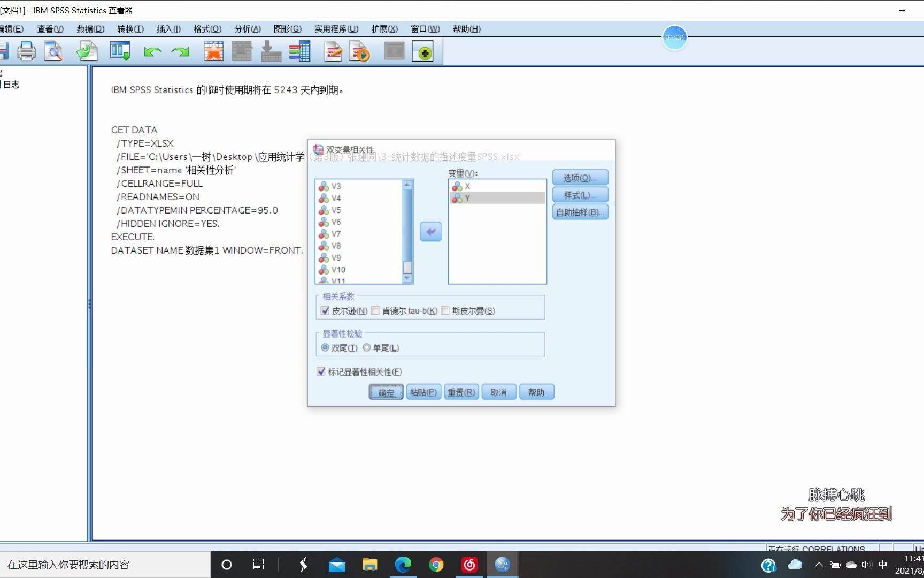Open the 图形(G) menu

287,29
